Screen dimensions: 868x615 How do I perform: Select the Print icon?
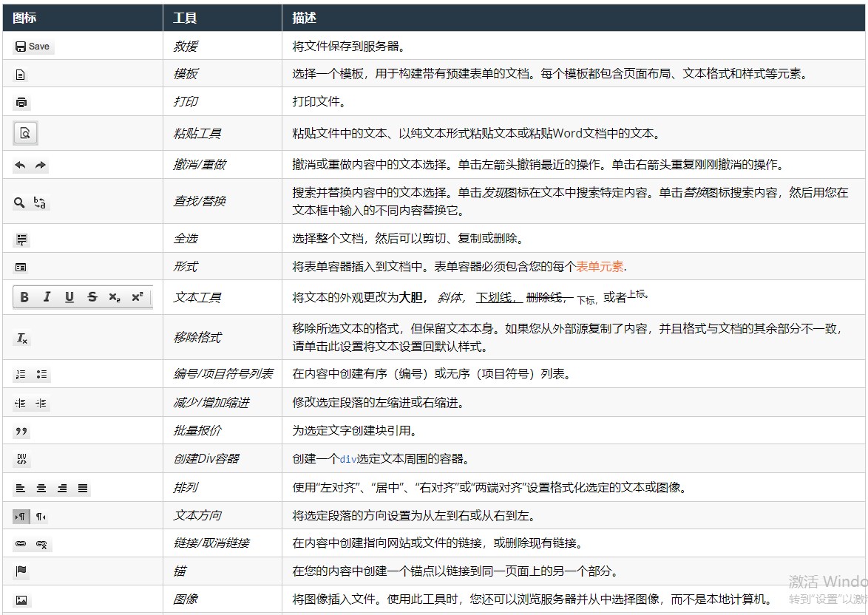pos(21,101)
